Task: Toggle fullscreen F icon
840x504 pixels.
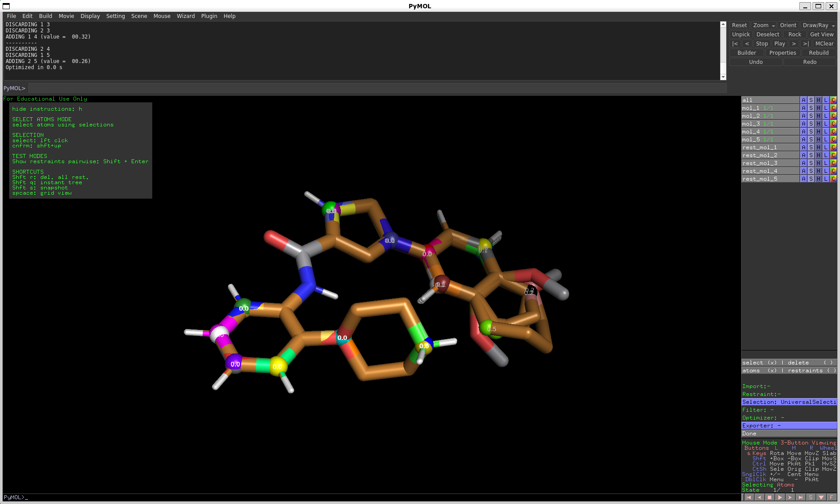Action: pyautogui.click(x=831, y=497)
